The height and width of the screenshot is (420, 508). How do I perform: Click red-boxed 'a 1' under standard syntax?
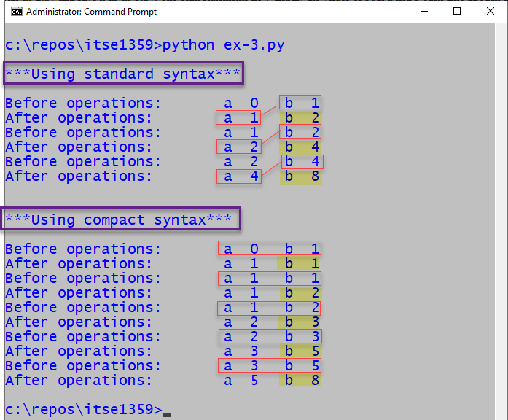[x=238, y=117]
